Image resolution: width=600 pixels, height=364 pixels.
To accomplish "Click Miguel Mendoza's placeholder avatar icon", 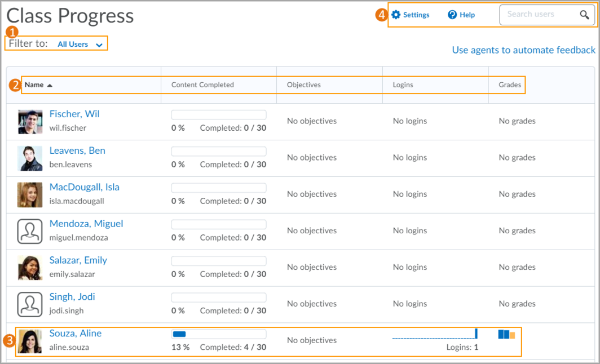I will [30, 232].
